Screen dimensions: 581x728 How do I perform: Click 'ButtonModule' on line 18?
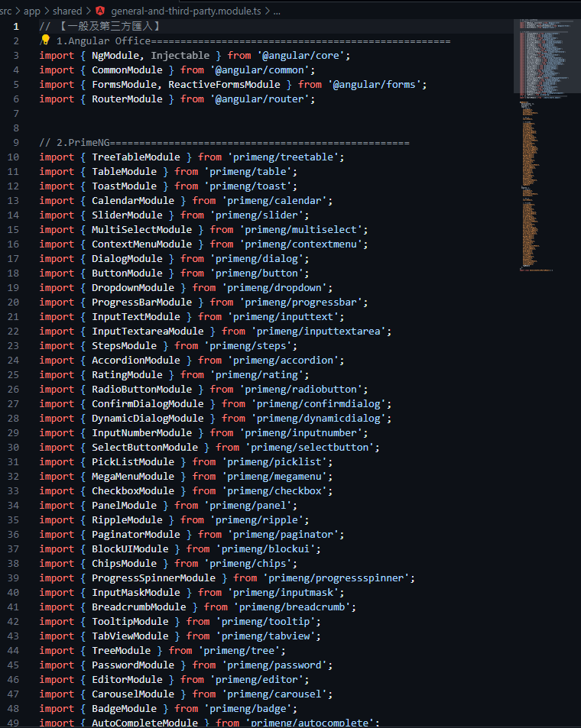click(x=127, y=273)
